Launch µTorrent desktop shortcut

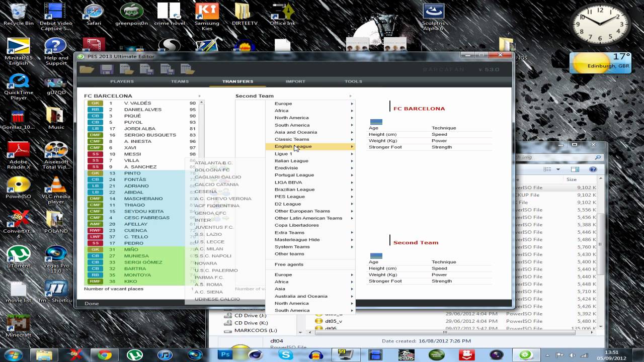(19, 255)
